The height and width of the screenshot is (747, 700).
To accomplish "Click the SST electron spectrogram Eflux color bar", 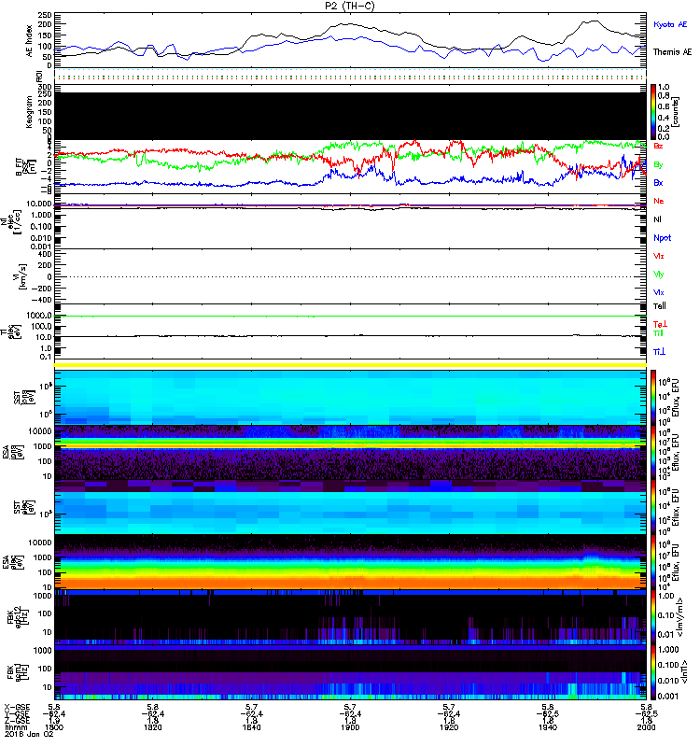I will pos(653,507).
